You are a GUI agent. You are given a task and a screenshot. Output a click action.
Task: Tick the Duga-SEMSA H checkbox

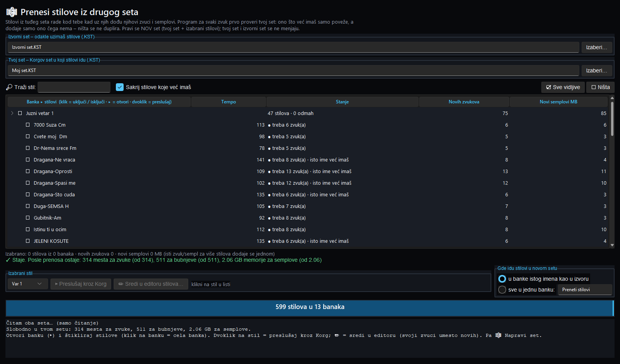coord(28,206)
